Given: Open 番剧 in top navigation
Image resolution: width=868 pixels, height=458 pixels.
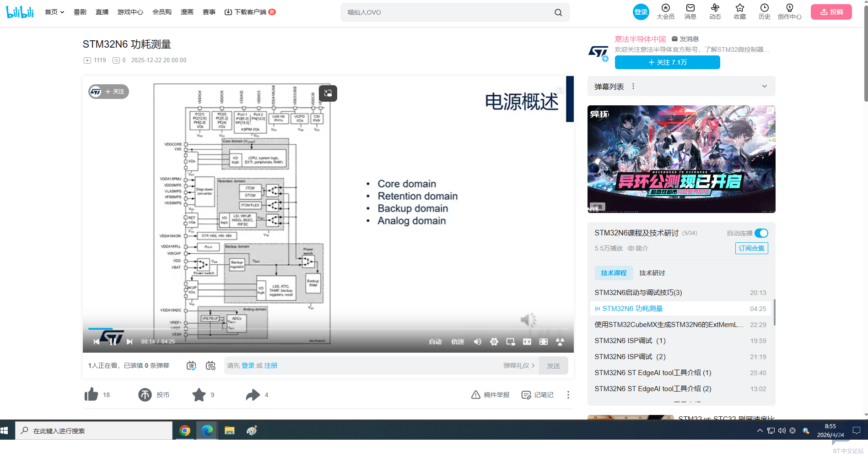Looking at the screenshot, I should pyautogui.click(x=80, y=12).
